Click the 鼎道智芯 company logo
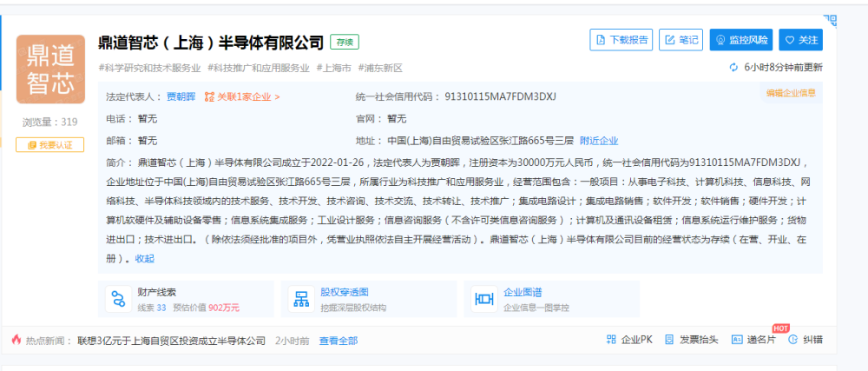 pyautogui.click(x=50, y=70)
